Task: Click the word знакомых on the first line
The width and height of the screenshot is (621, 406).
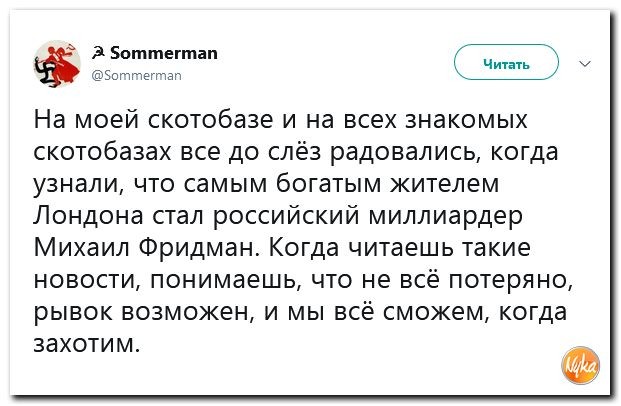Action: pyautogui.click(x=466, y=119)
